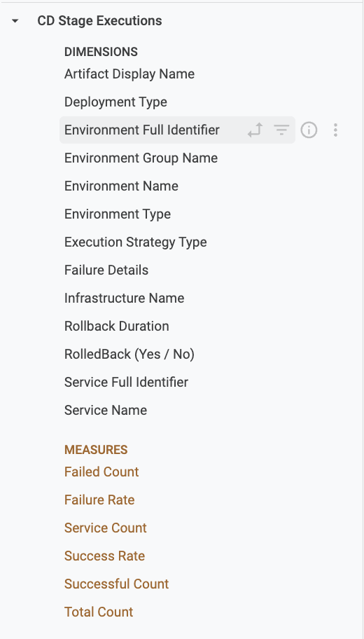
Task: Choose the Environment Name dimension
Action: [x=121, y=186]
